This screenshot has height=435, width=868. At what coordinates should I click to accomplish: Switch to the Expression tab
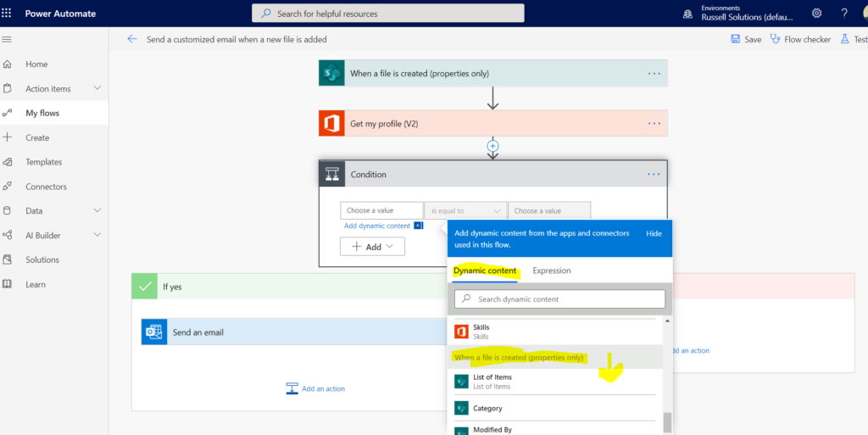tap(551, 271)
